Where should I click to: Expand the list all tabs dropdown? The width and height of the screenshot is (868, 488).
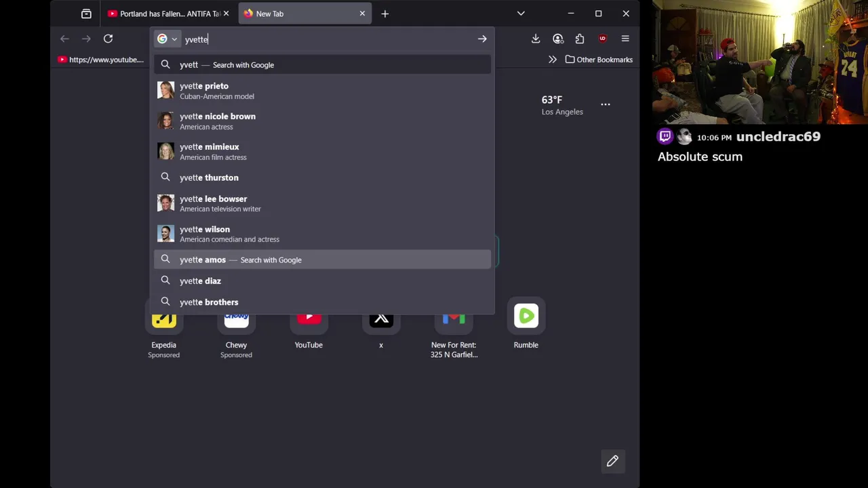pyautogui.click(x=521, y=14)
